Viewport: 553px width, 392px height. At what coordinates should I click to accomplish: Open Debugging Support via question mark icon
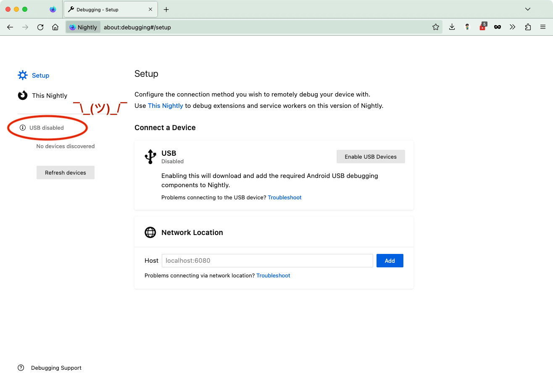coord(21,368)
